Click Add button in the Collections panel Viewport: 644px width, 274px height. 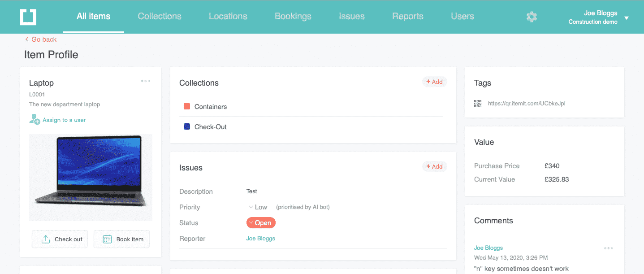coord(434,82)
